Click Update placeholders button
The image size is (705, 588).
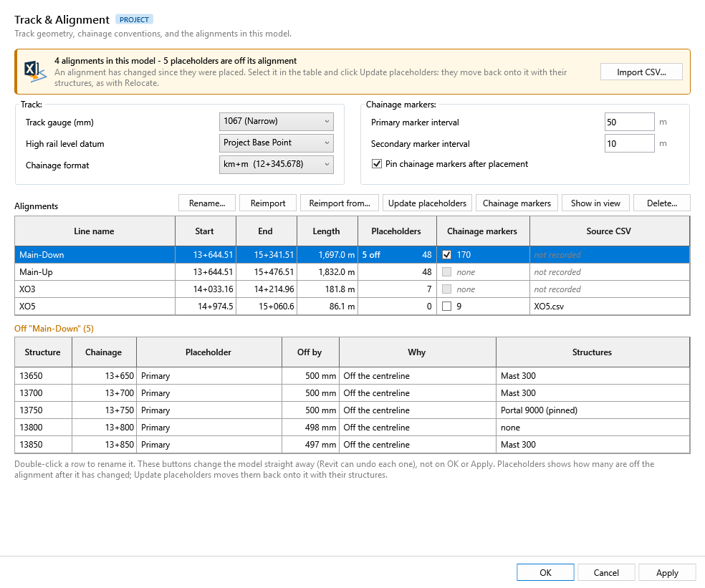(427, 203)
